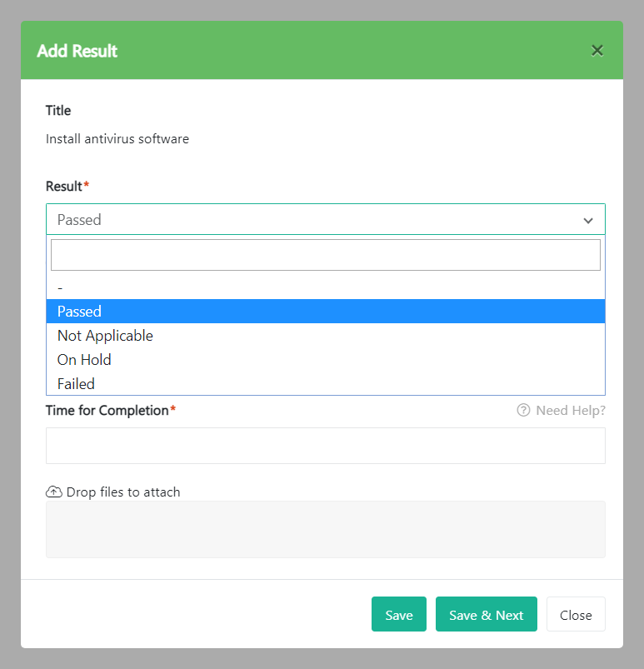Viewport: 644px width, 669px height.
Task: Click the Save & Next button
Action: pyautogui.click(x=486, y=615)
